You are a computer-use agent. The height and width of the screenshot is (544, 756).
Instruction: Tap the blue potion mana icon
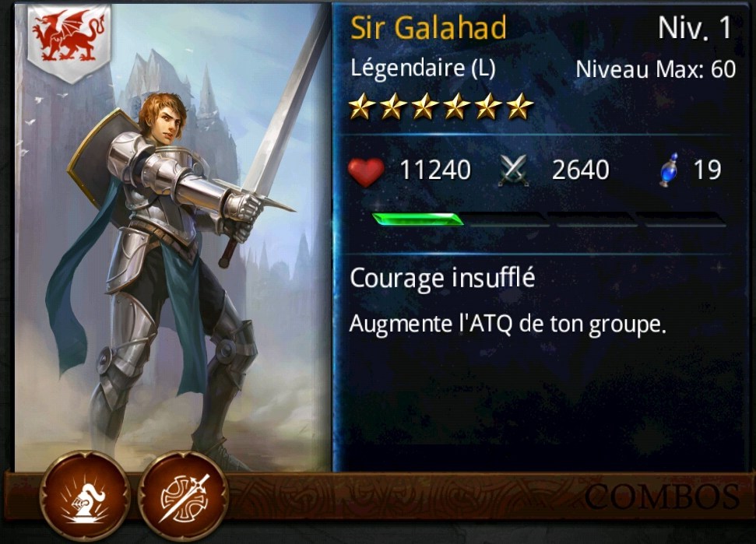click(x=670, y=170)
